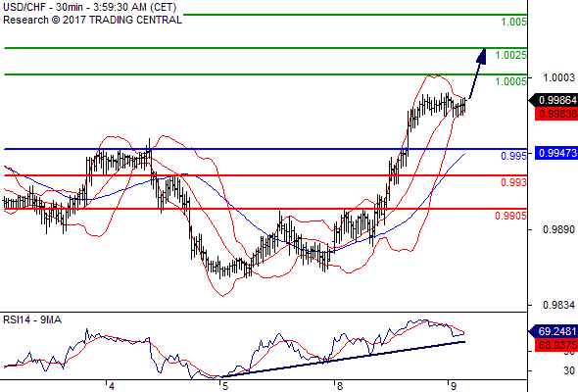
Task: Click the red 0.993 support label
Action: pyautogui.click(x=513, y=182)
